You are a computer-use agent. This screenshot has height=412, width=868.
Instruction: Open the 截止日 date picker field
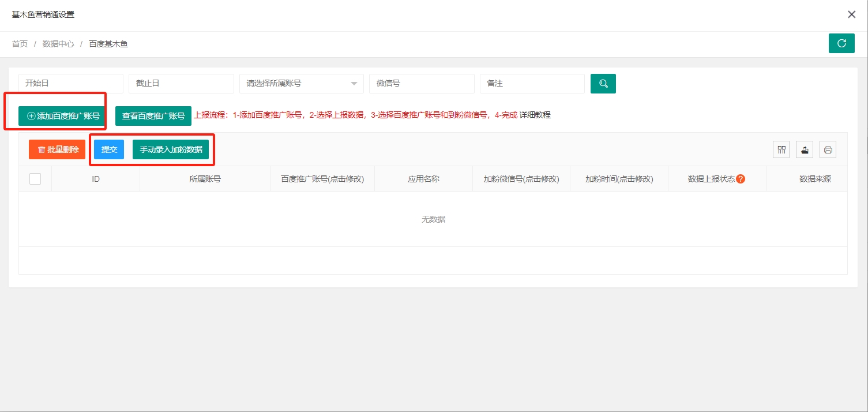coord(181,84)
